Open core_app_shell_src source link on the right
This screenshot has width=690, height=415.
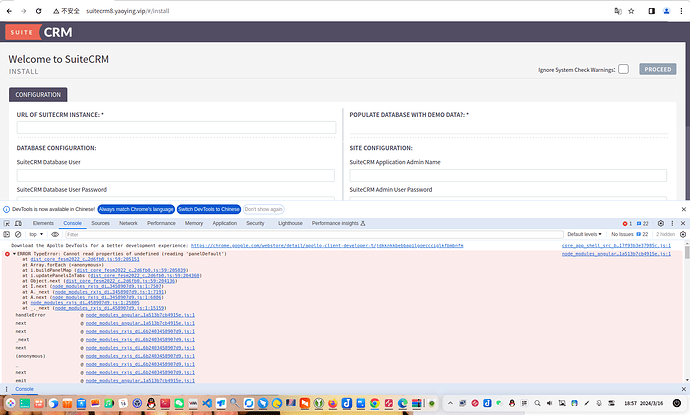(616, 246)
